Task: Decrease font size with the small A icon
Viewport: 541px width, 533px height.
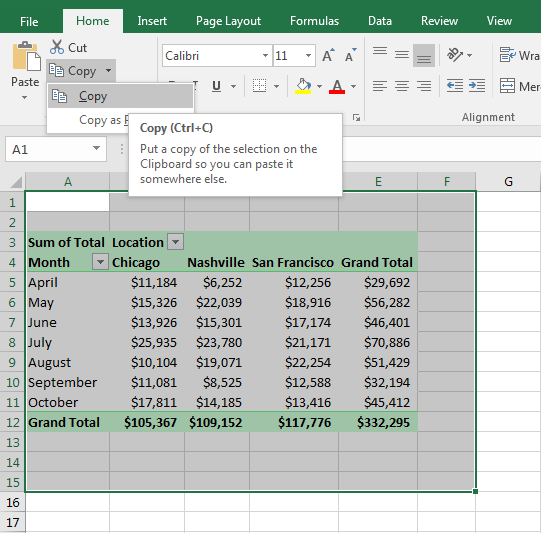Action: (351, 55)
